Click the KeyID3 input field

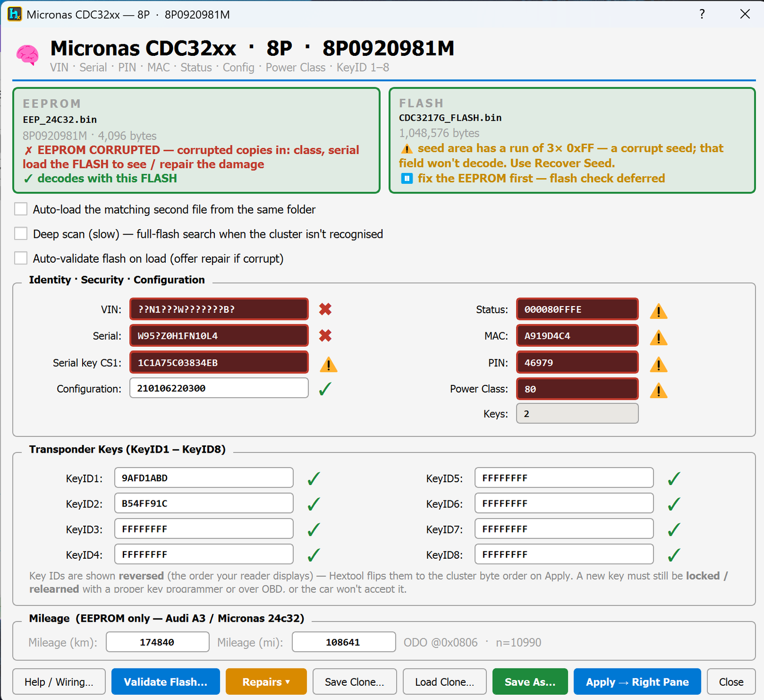click(x=204, y=529)
